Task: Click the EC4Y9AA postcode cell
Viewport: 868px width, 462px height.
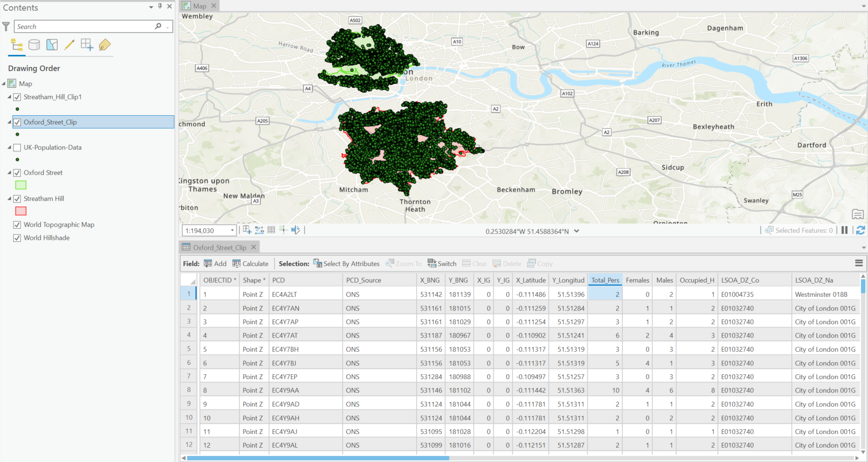Action: (x=305, y=391)
